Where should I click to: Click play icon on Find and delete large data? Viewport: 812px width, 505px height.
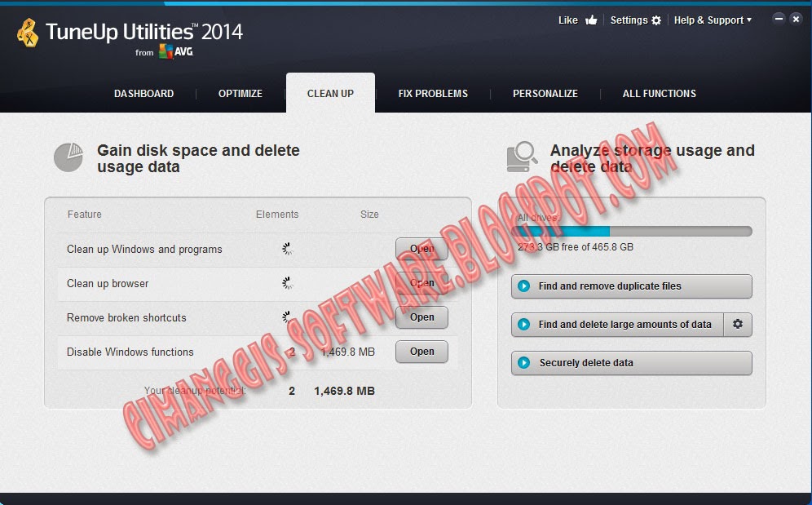pyautogui.click(x=523, y=324)
